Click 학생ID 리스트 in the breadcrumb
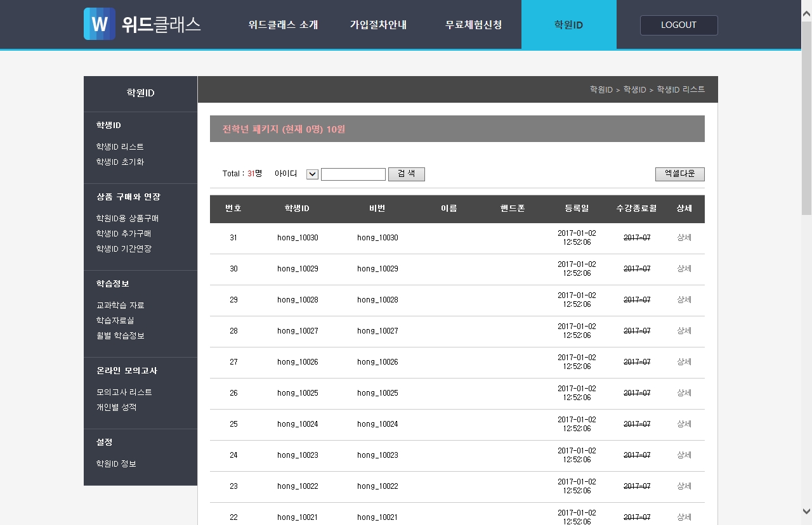Viewport: 812px width, 525px height. tap(681, 90)
